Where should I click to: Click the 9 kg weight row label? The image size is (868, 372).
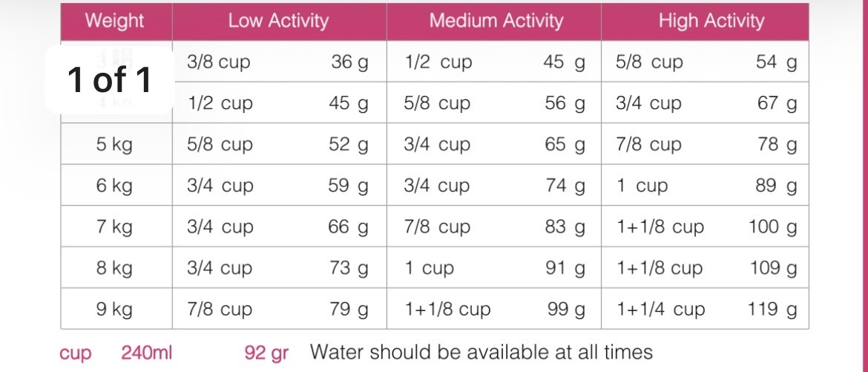click(x=114, y=310)
